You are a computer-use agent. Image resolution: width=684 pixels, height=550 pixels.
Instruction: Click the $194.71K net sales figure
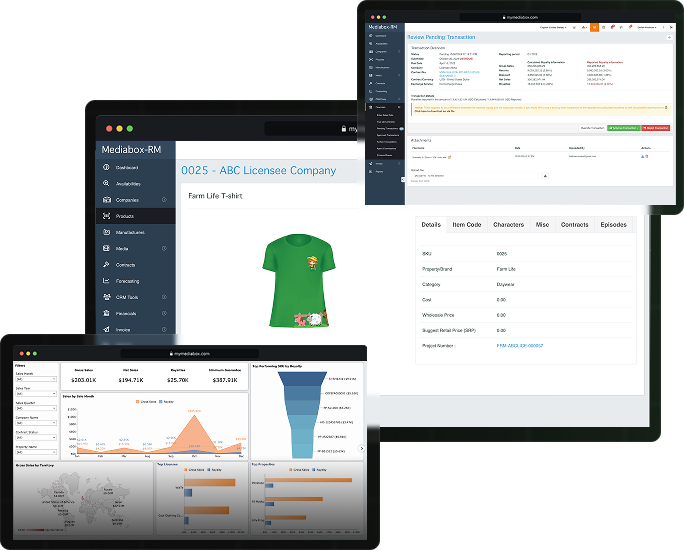131,380
